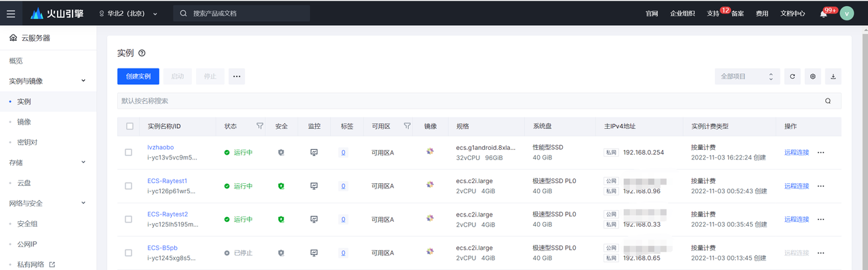
Task: Click the search magnifier in name filter
Action: (828, 101)
